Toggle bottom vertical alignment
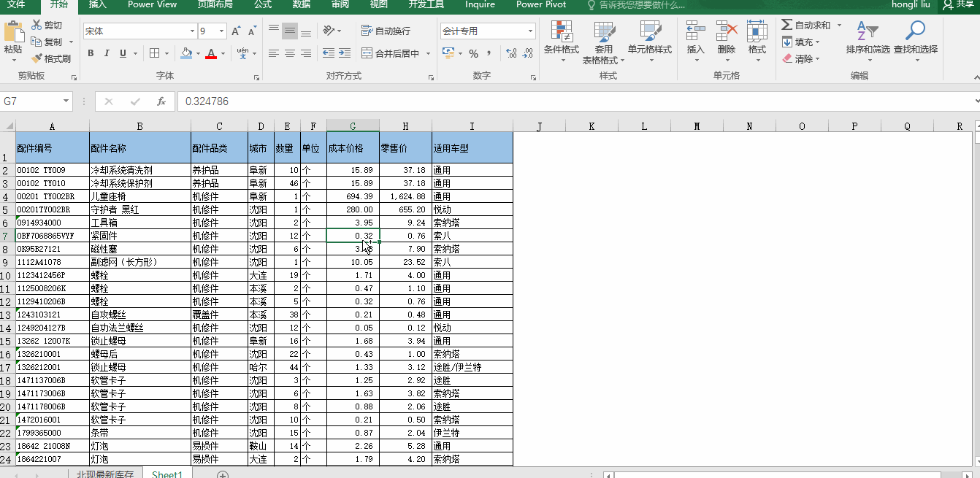Screen dimensions: 980x478 click(x=306, y=31)
